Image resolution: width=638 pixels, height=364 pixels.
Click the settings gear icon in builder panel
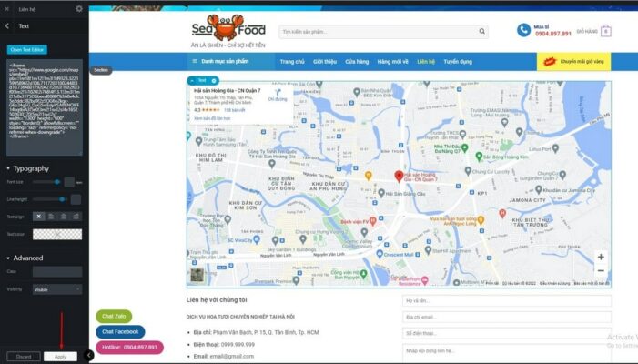click(79, 8)
